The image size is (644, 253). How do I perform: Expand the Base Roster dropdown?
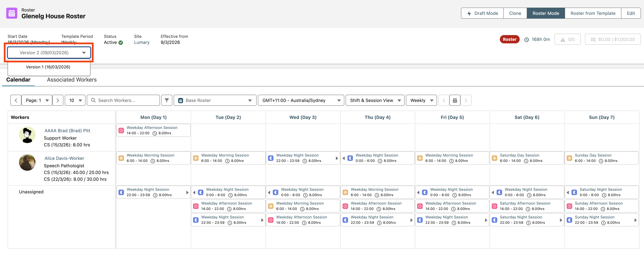coord(215,100)
